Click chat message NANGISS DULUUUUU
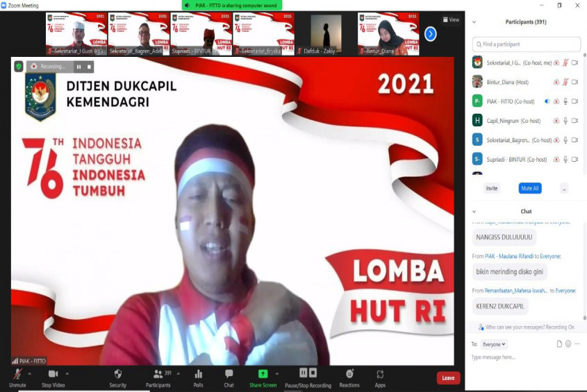587x392 pixels. [504, 237]
